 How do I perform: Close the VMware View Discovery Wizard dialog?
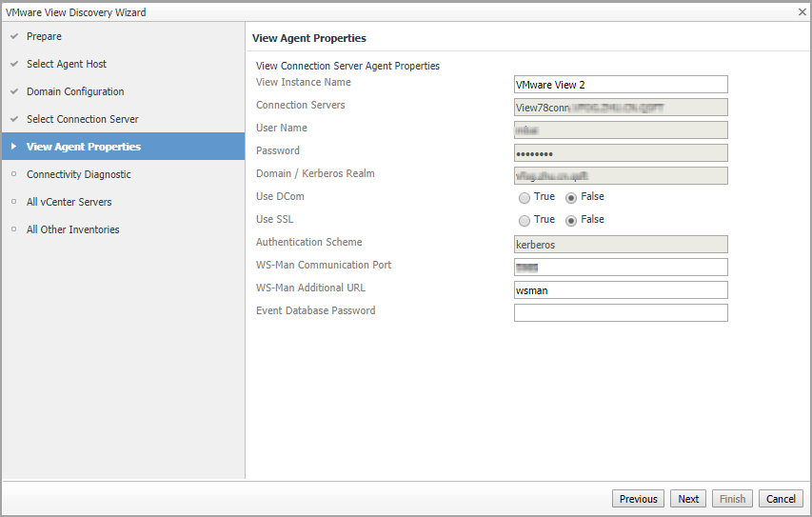(802, 11)
